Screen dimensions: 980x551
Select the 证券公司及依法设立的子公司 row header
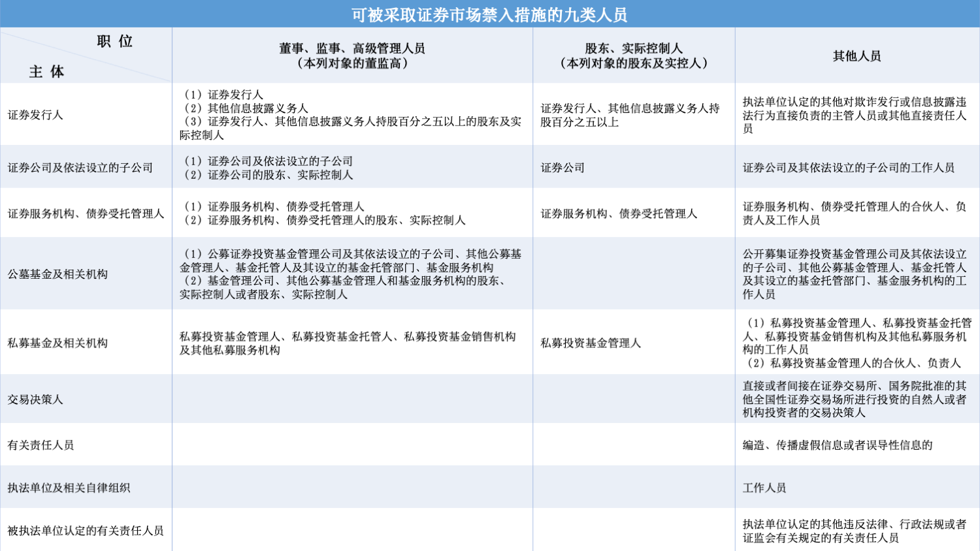(x=80, y=168)
